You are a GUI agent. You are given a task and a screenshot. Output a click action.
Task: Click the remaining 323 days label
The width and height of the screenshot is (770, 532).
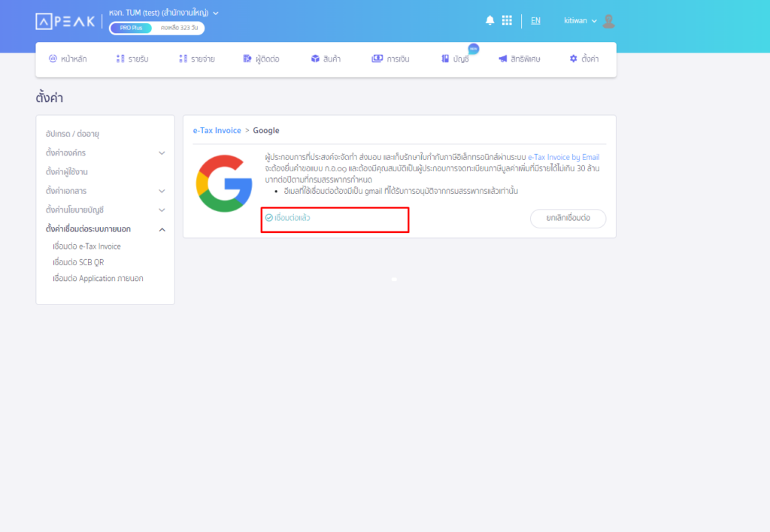pyautogui.click(x=179, y=28)
